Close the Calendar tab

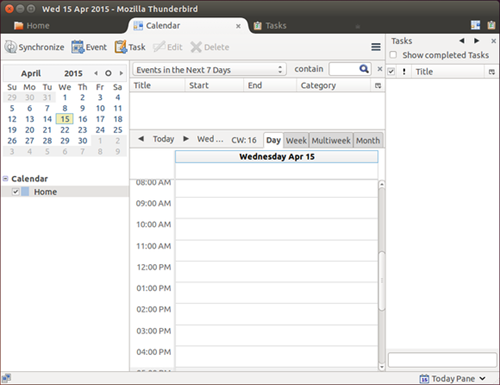[x=238, y=26]
